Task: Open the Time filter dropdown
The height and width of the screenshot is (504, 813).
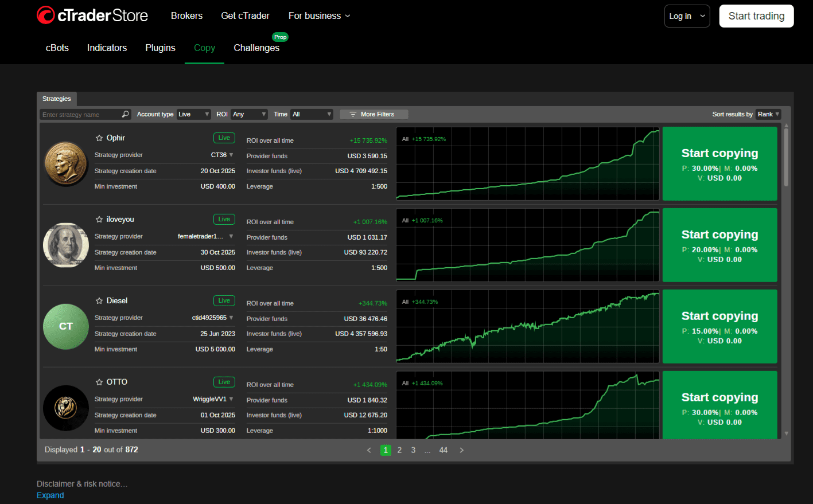Action: tap(312, 114)
